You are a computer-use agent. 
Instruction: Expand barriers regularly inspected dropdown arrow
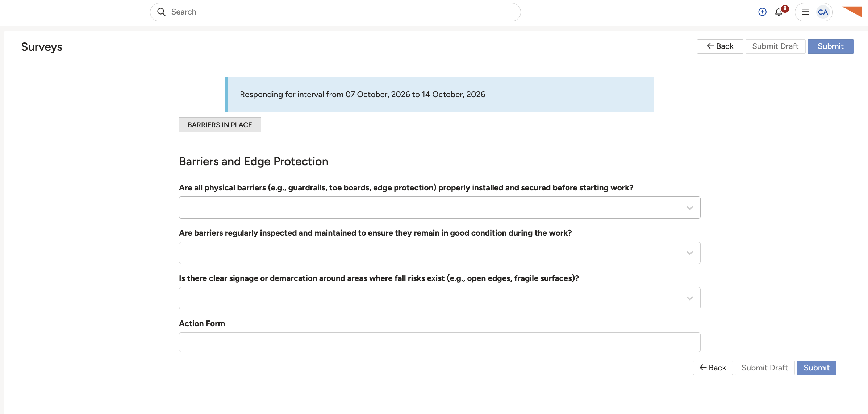click(690, 253)
